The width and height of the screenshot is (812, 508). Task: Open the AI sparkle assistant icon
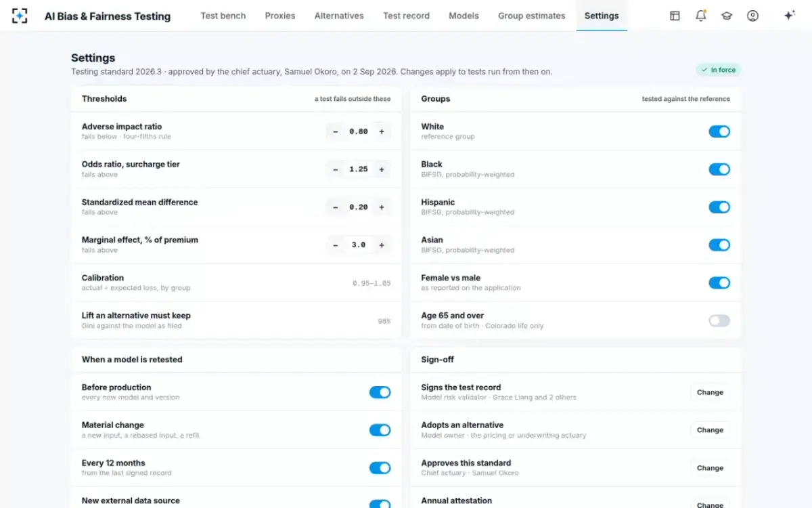[789, 16]
